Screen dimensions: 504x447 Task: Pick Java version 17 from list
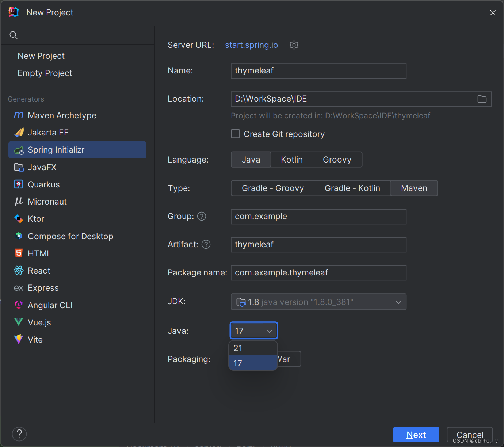[253, 363]
